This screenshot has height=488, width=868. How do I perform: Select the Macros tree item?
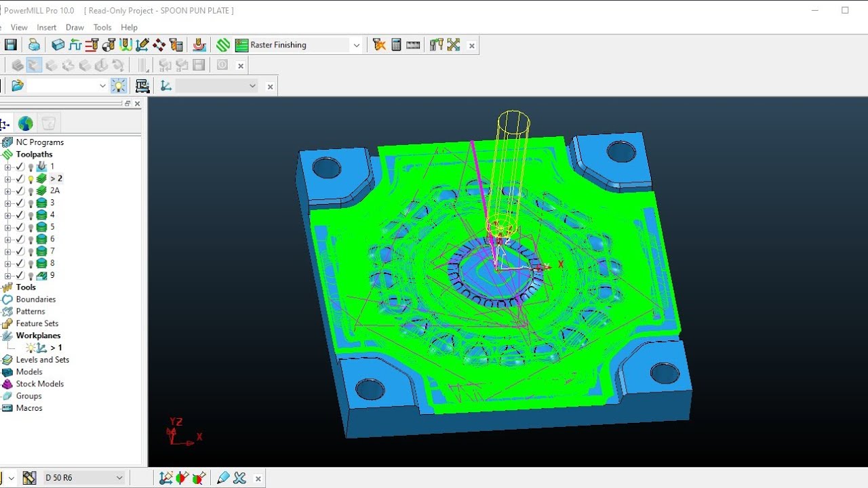[x=29, y=409]
